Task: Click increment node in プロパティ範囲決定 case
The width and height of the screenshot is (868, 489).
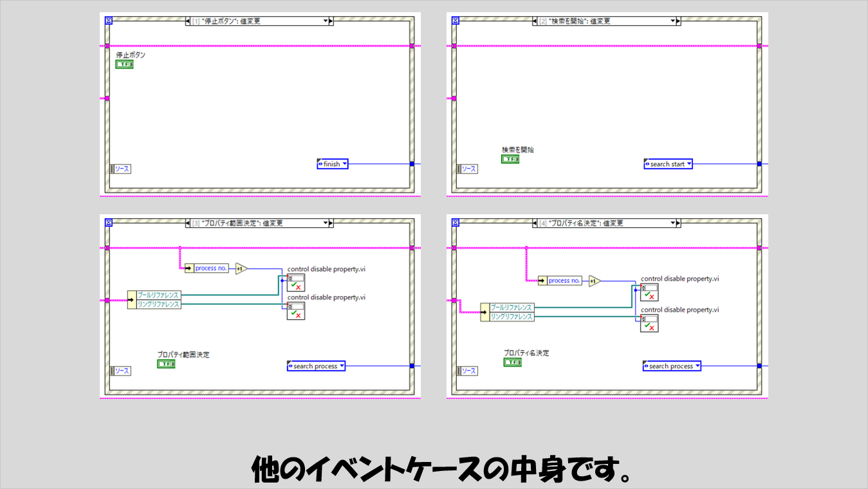Action: [x=241, y=268]
